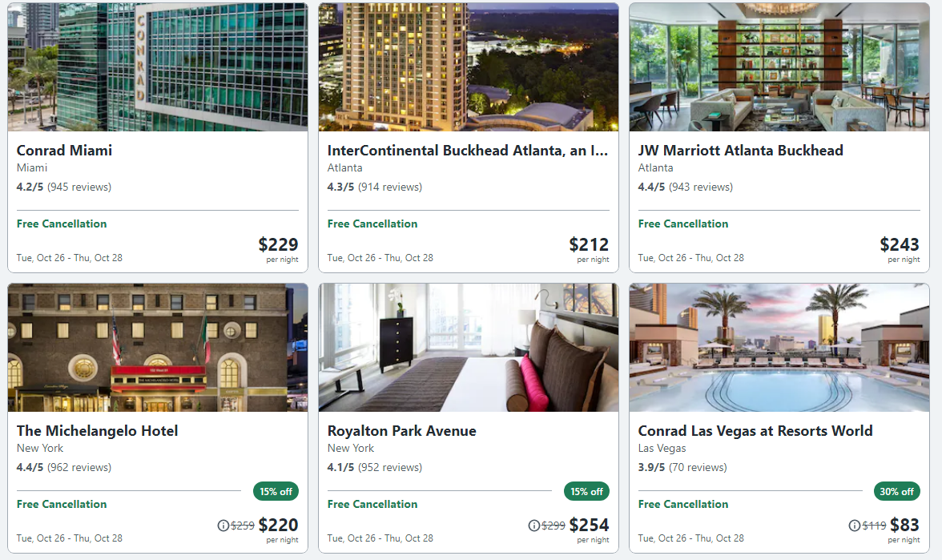Open InterContinental Buckhead Atlanta photo

469,66
